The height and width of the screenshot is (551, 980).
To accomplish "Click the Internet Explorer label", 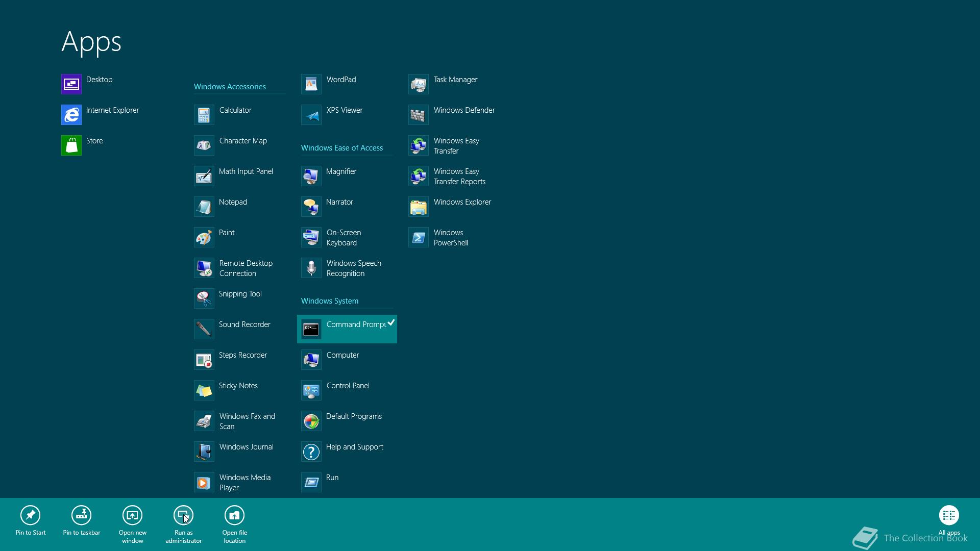I will tap(112, 110).
